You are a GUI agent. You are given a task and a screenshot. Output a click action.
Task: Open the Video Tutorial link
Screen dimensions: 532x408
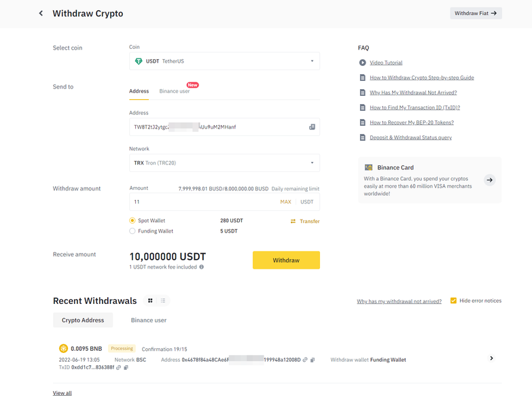(386, 63)
